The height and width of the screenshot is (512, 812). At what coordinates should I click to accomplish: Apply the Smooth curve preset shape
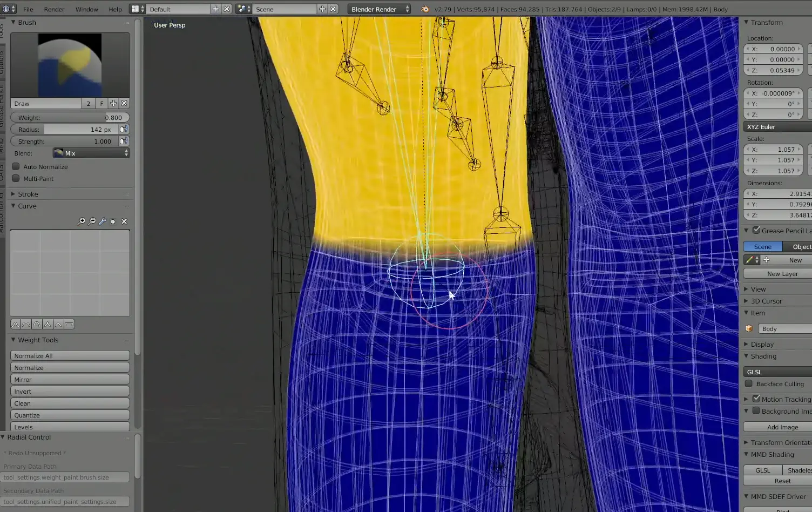pos(16,325)
